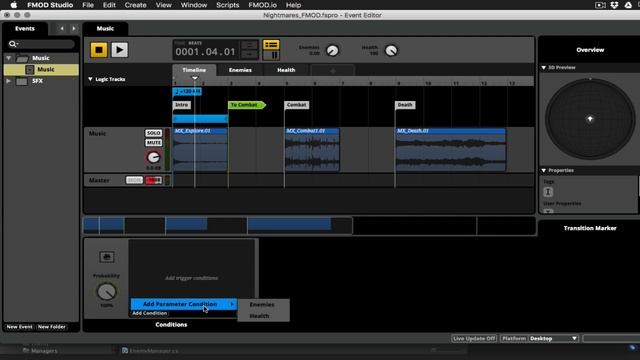The image size is (640, 360).
Task: Turn the Probability knob
Action: [x=107, y=291]
